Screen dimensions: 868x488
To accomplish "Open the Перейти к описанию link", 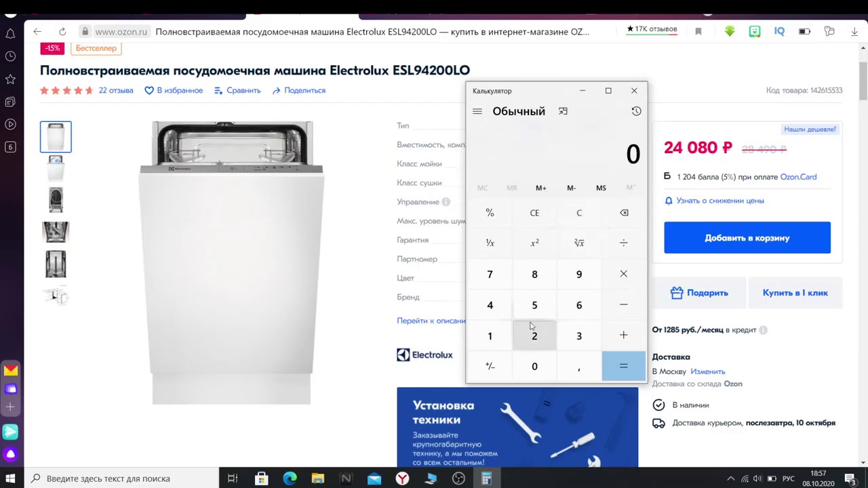I will [431, 321].
